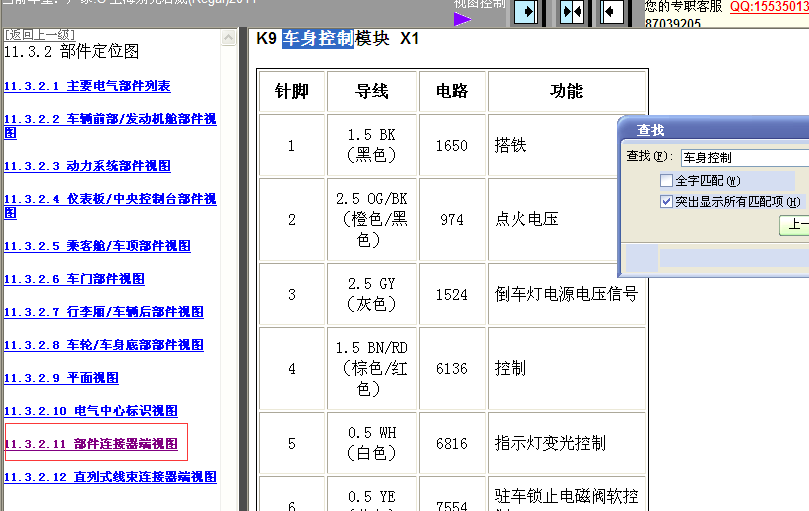Click the 2.5 GY (灰色) wire cell
Viewport: 809px width, 511px height.
click(371, 294)
